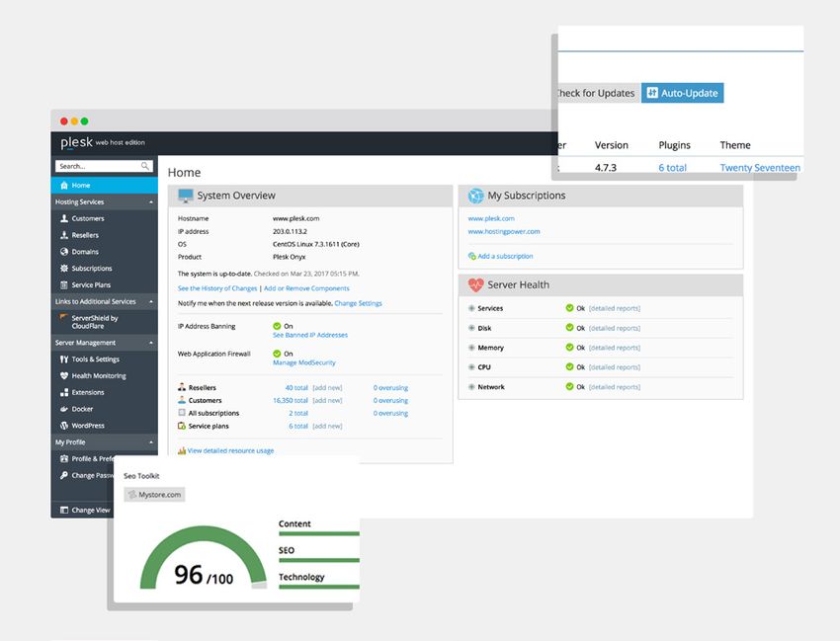Open the See Banned IP Addresses link
This screenshot has height=641, width=840.
[310, 335]
